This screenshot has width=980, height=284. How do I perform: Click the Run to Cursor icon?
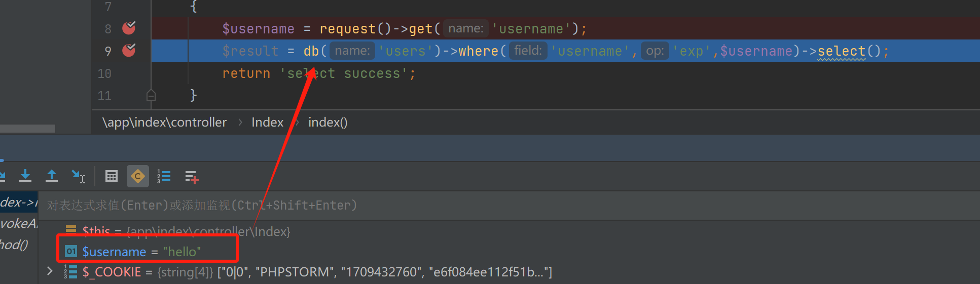tap(78, 176)
